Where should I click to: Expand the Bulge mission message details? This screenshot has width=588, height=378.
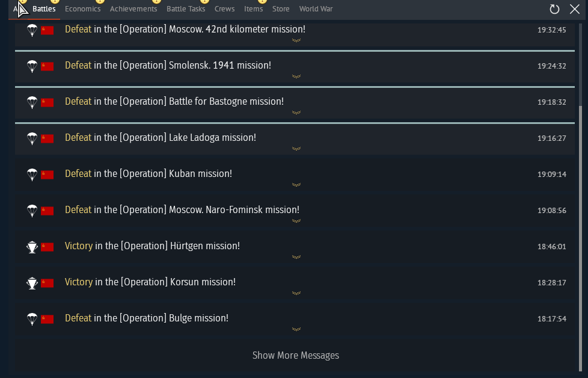296,329
